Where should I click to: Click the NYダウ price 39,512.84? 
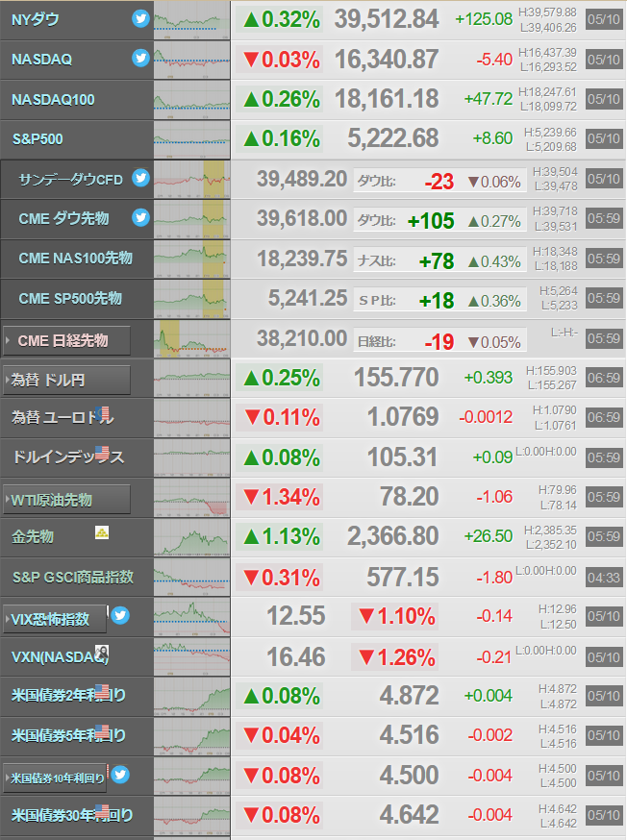pyautogui.click(x=387, y=20)
